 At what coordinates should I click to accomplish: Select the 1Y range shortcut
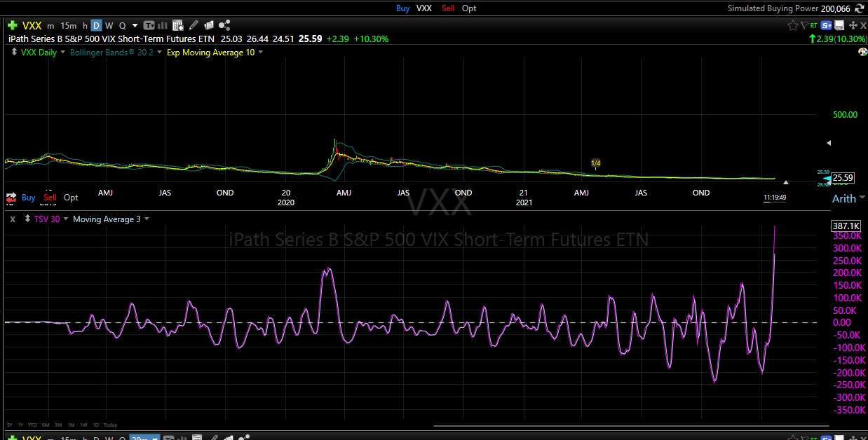coord(20,425)
